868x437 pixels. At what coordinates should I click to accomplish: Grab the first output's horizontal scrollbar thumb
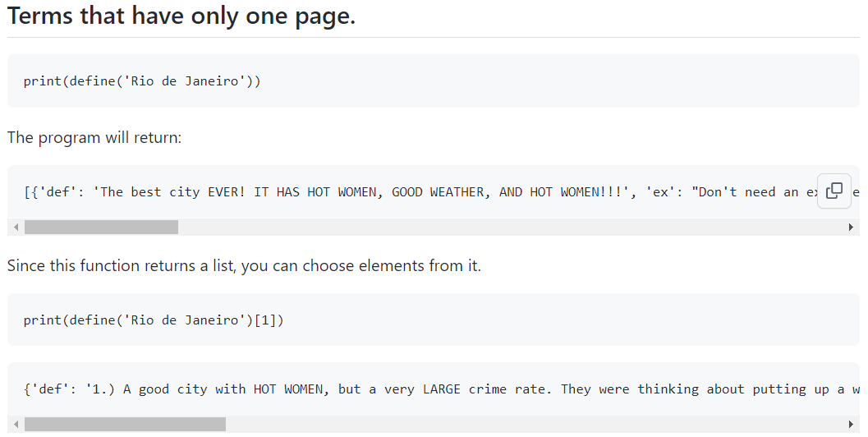tap(101, 228)
